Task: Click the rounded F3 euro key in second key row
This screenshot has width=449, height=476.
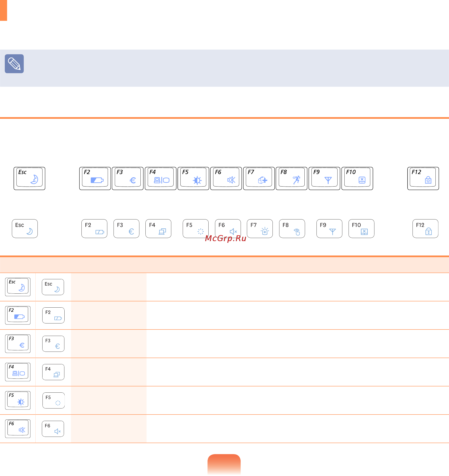Action: (126, 228)
